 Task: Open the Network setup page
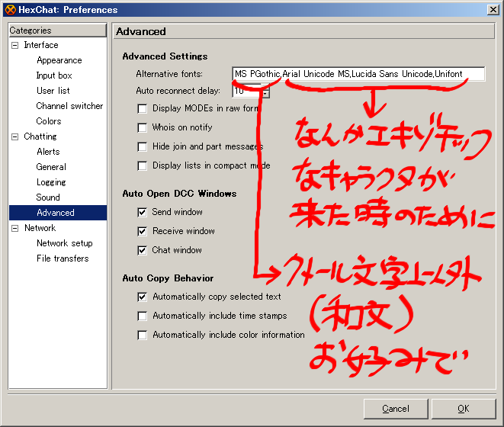pos(65,243)
